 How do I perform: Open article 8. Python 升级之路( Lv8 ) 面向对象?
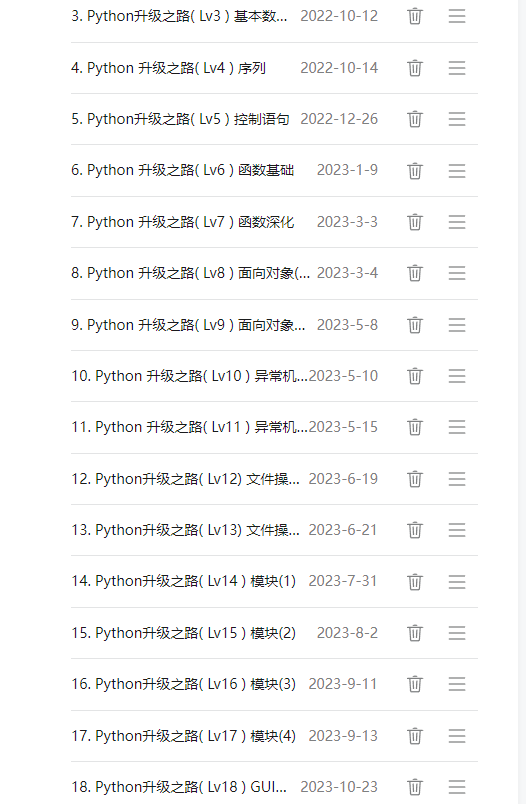coord(190,273)
